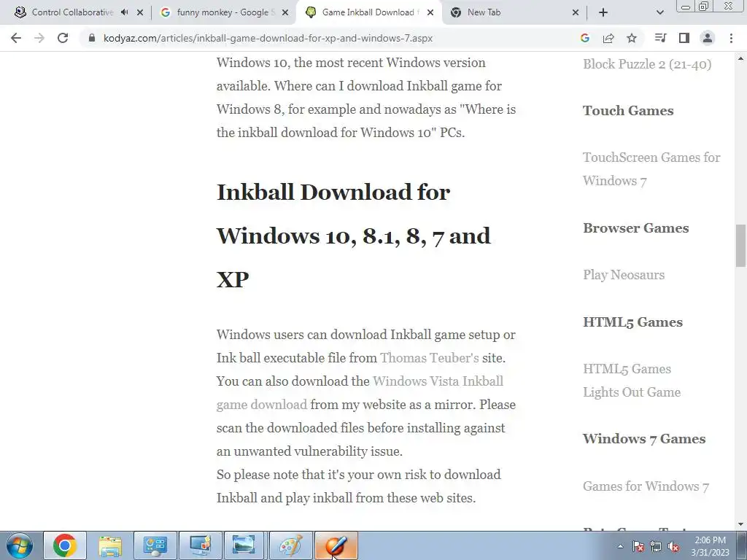Viewport: 747px width, 560px height.
Task: Click the browser forward arrow
Action: click(39, 38)
